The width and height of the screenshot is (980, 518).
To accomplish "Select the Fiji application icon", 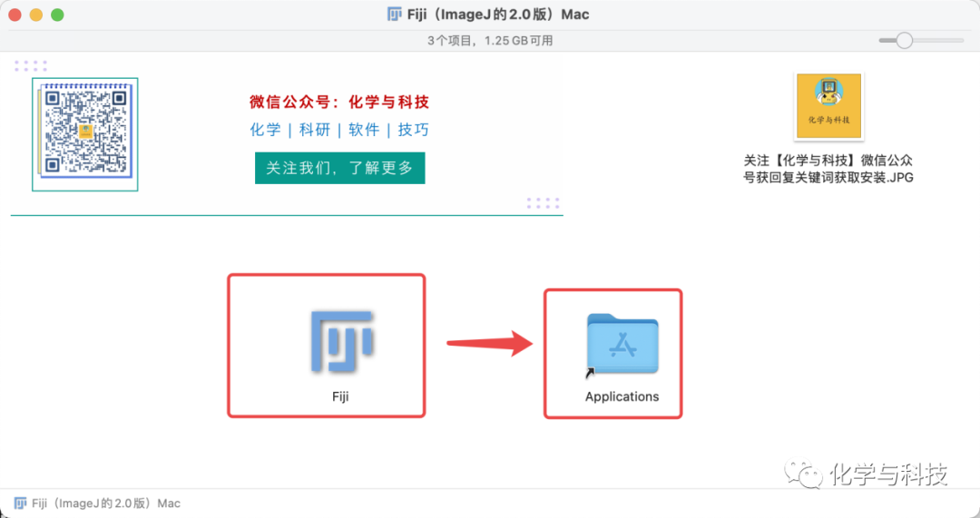I will click(x=342, y=341).
